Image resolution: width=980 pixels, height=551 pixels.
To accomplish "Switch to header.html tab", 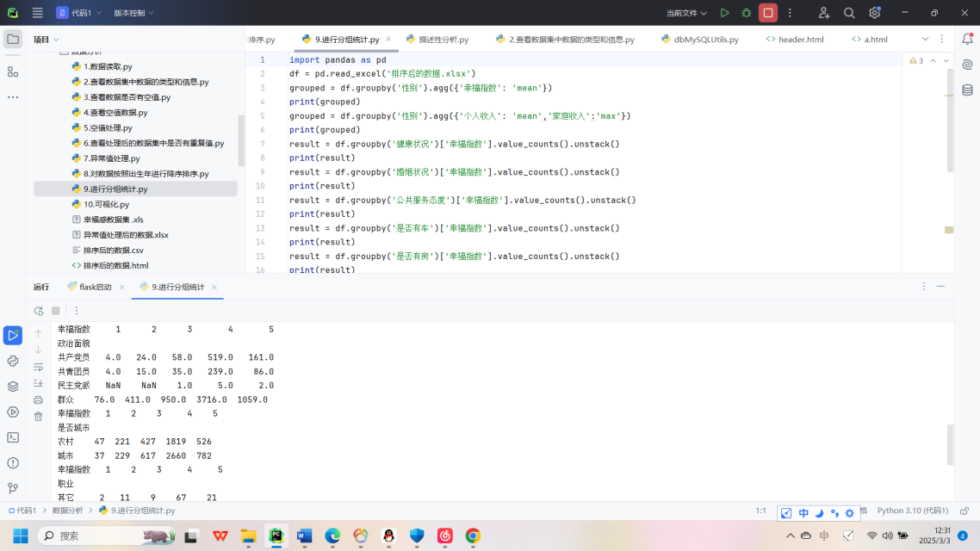I will (795, 40).
